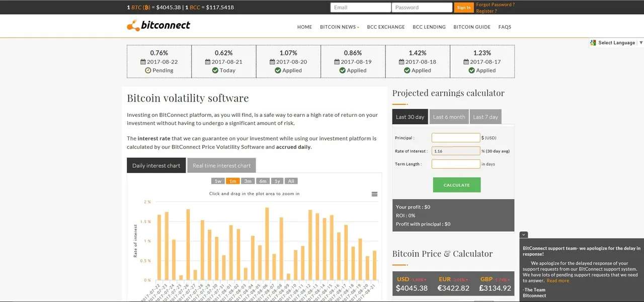Set chart range to All
The width and height of the screenshot is (644, 302).
tap(291, 181)
